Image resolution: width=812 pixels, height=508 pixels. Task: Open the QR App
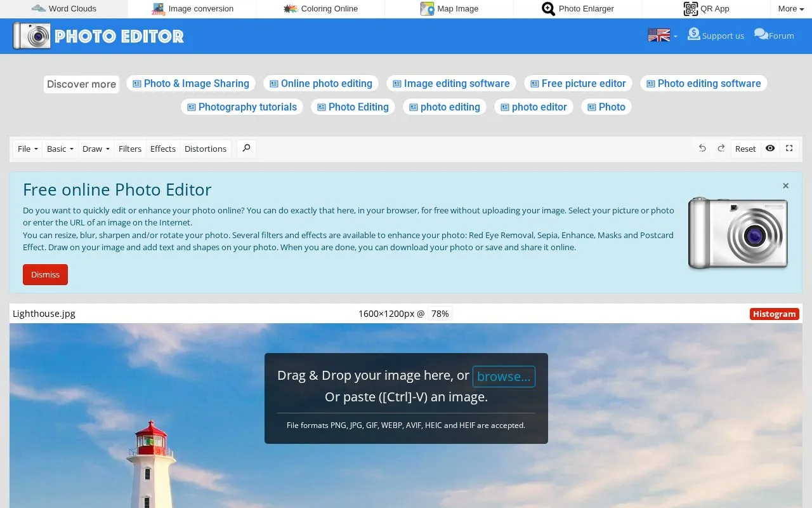(x=706, y=9)
